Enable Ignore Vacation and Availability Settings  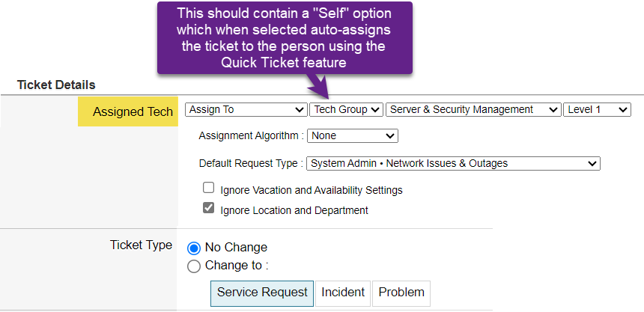point(209,189)
